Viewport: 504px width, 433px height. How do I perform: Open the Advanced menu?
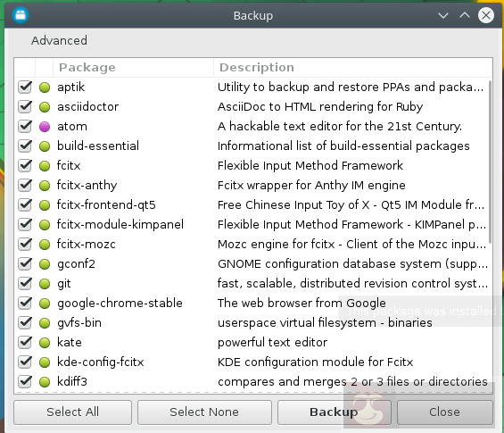coord(59,40)
